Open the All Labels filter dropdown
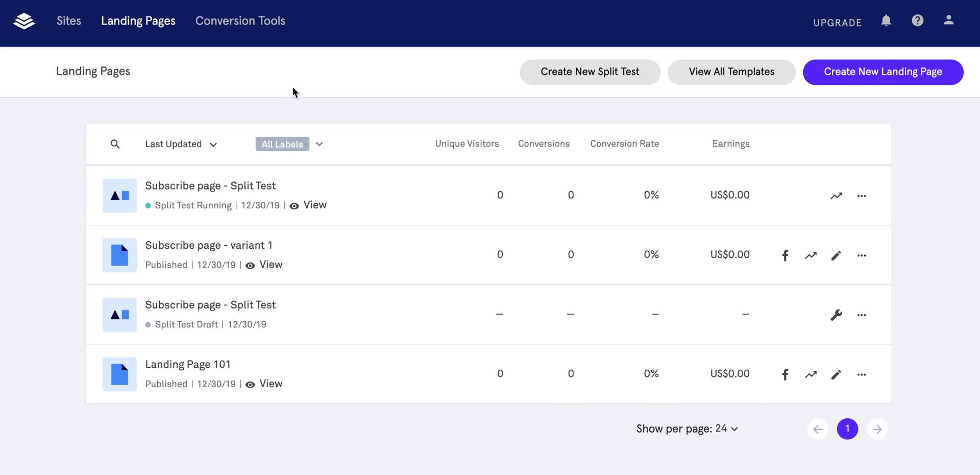Image resolution: width=980 pixels, height=475 pixels. [289, 144]
